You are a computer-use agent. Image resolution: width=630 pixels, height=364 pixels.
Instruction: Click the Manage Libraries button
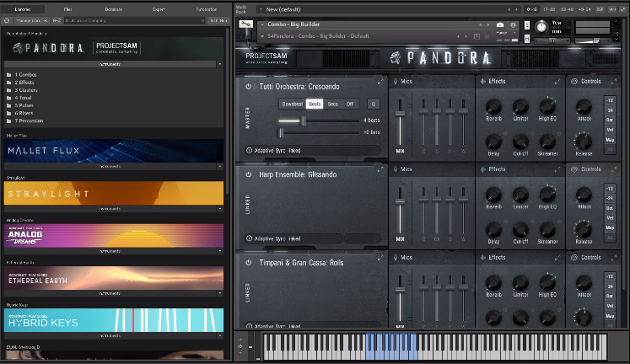pyautogui.click(x=30, y=20)
